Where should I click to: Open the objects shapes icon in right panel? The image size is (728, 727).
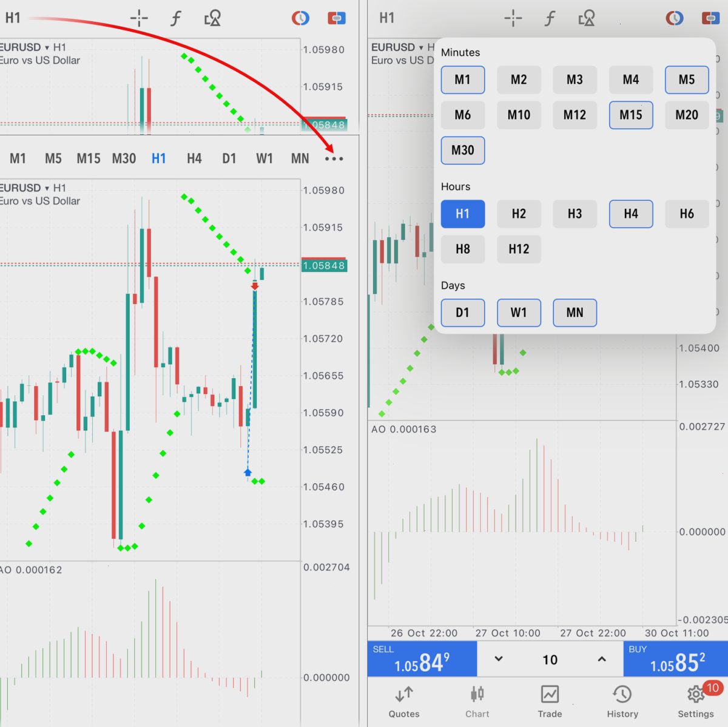[x=587, y=18]
